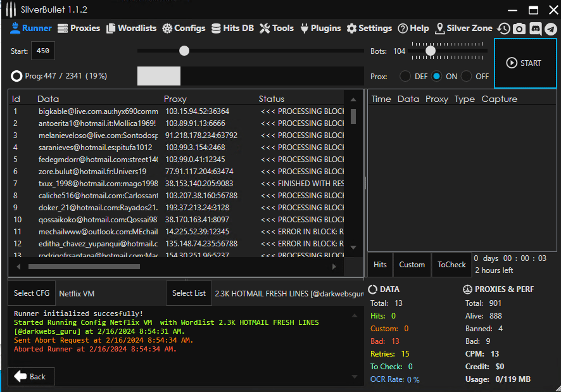Open the Silver Zone section

[463, 28]
